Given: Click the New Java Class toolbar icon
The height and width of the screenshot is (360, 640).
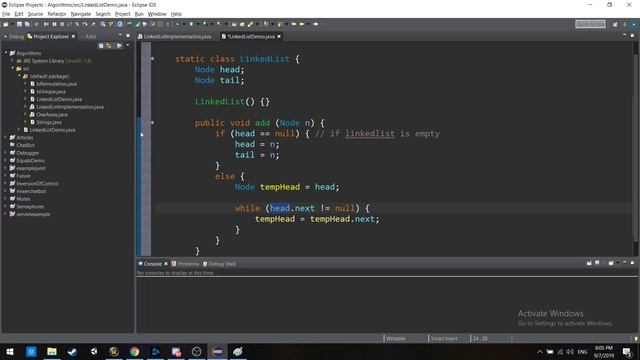Looking at the screenshot, I should (x=242, y=24).
